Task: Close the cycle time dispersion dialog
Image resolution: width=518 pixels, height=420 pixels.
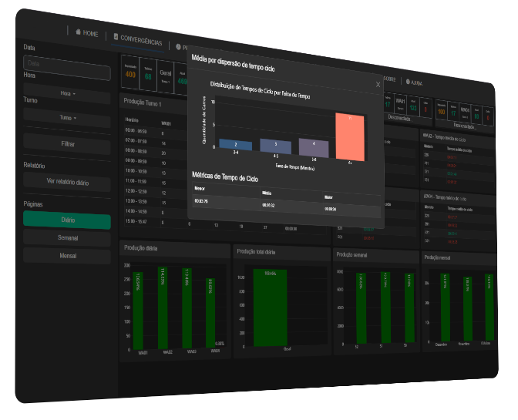Action: [x=378, y=84]
